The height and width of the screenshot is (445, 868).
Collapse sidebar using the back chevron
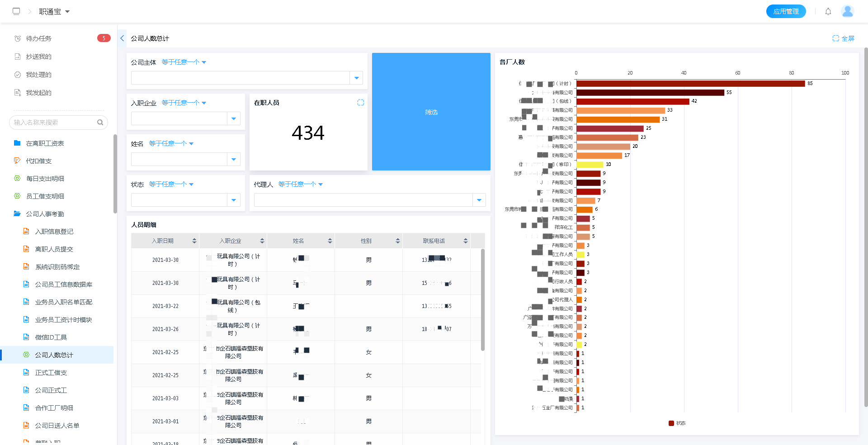pos(122,38)
